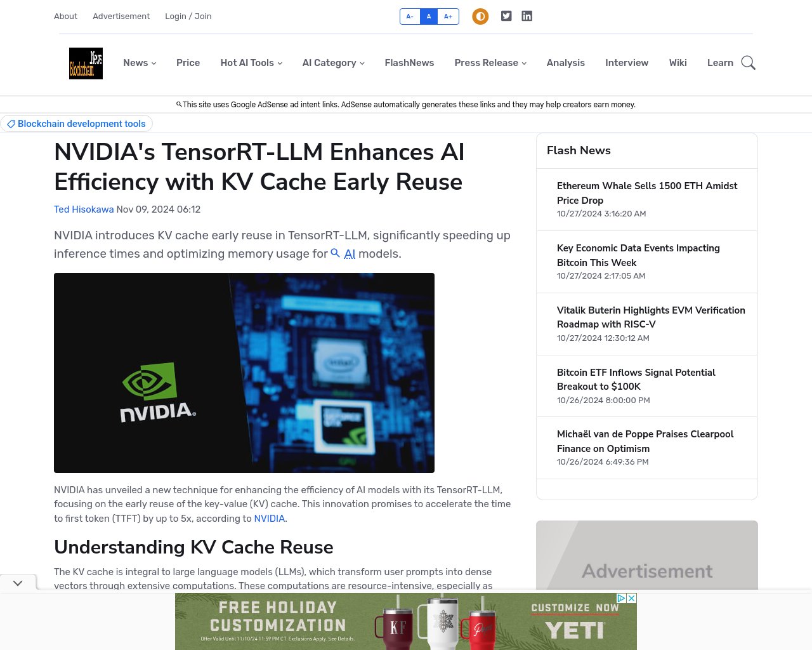This screenshot has width=812, height=650.
Task: Collapse the bottom advertisement with the arrow
Action: [x=18, y=583]
